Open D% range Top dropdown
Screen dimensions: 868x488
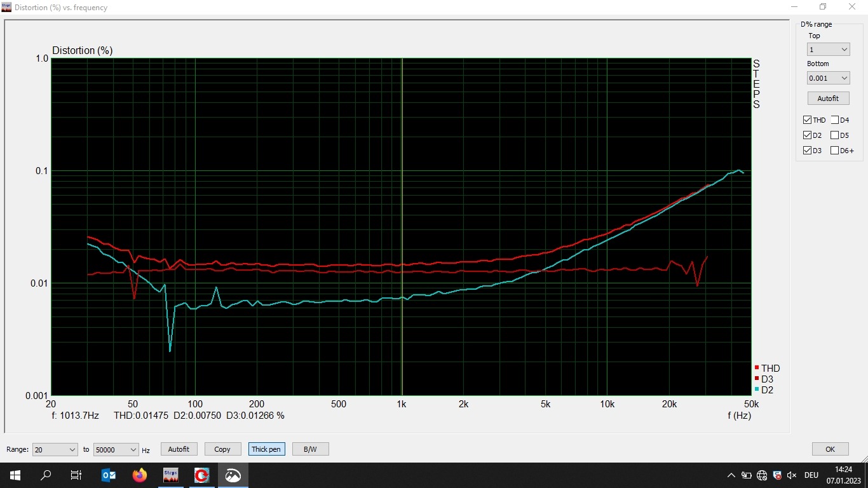pyautogui.click(x=828, y=49)
